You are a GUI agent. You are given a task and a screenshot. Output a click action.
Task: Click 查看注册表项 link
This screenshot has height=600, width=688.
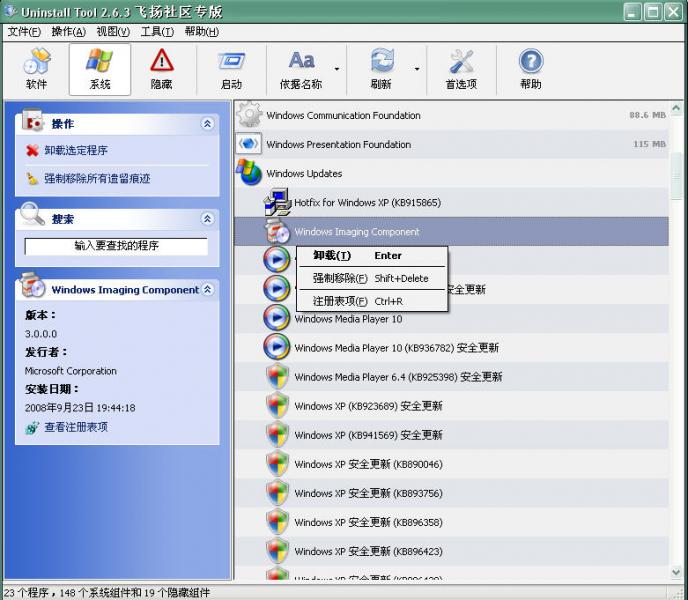coord(76,427)
